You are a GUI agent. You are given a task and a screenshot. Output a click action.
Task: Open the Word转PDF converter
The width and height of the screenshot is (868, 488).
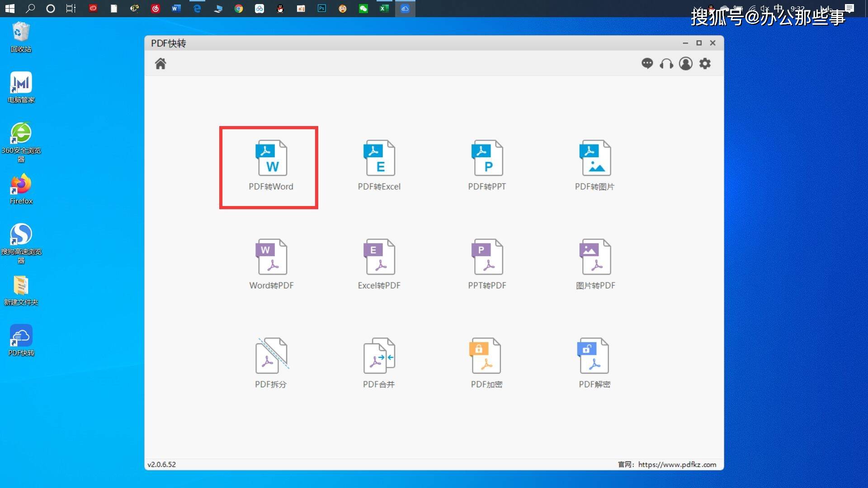[x=271, y=265]
